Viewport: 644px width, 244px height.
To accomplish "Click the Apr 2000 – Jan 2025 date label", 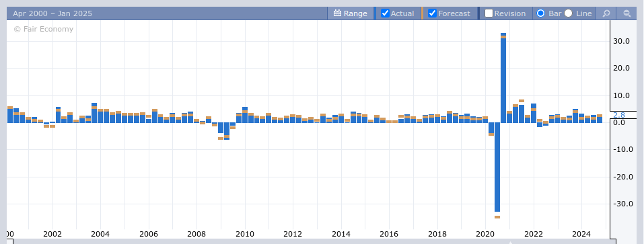I will pyautogui.click(x=52, y=13).
